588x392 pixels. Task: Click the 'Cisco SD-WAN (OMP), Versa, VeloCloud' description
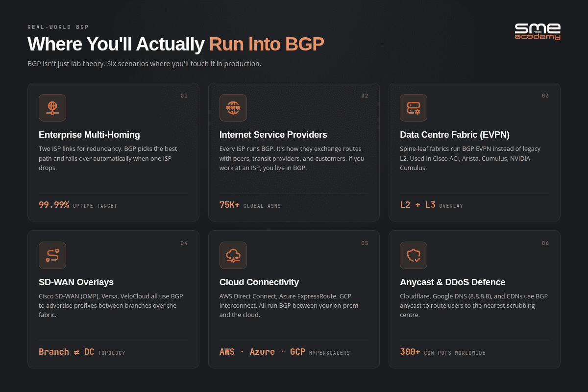111,306
